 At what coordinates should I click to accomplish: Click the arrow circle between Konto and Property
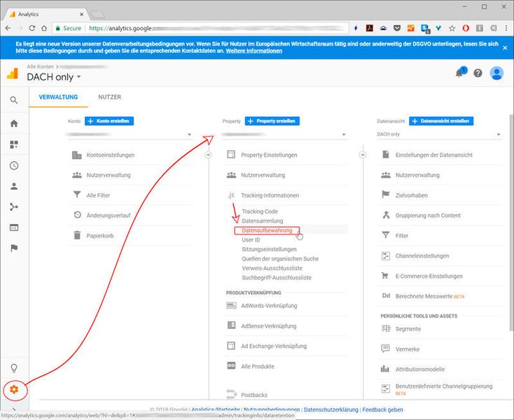point(208,155)
